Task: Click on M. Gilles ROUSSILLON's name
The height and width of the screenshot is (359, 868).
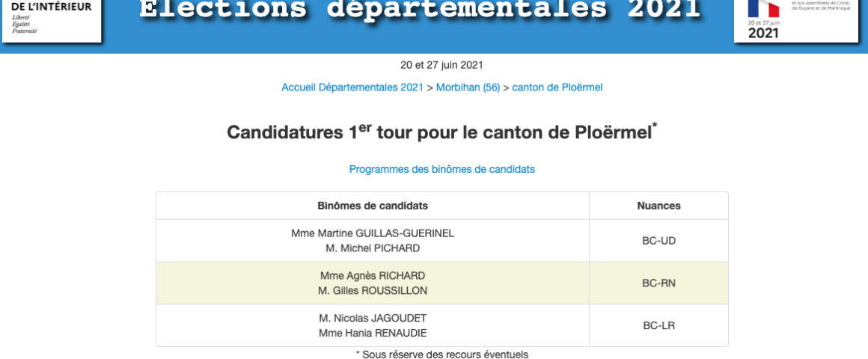Action: pos(373,290)
